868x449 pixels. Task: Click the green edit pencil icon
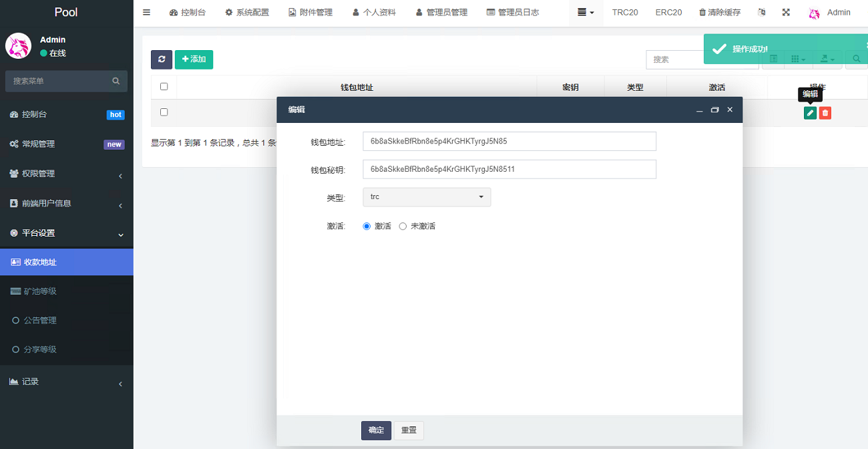[810, 113]
